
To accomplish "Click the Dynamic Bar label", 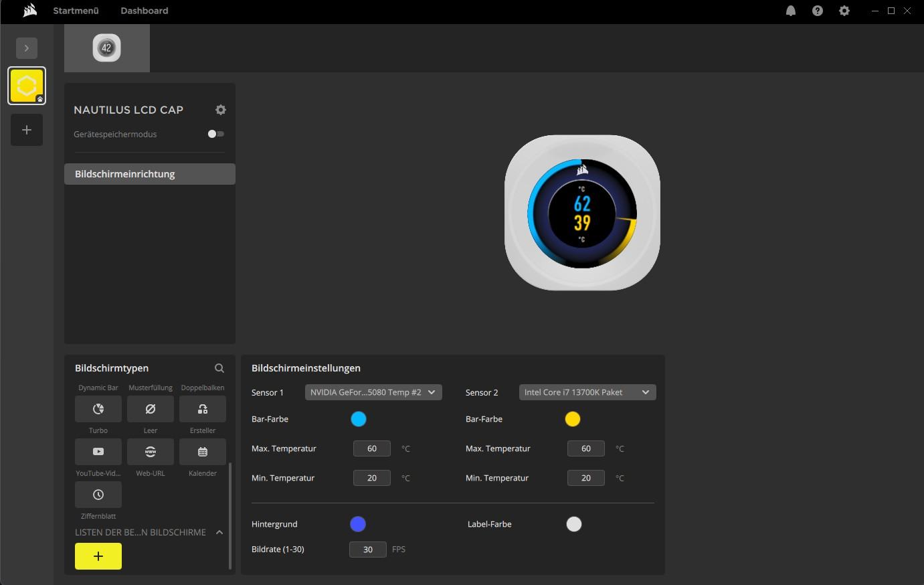I will pyautogui.click(x=98, y=388).
